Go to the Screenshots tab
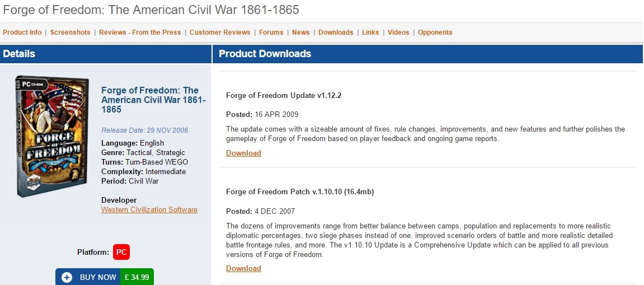Viewport: 644px width, 285px height. (70, 32)
